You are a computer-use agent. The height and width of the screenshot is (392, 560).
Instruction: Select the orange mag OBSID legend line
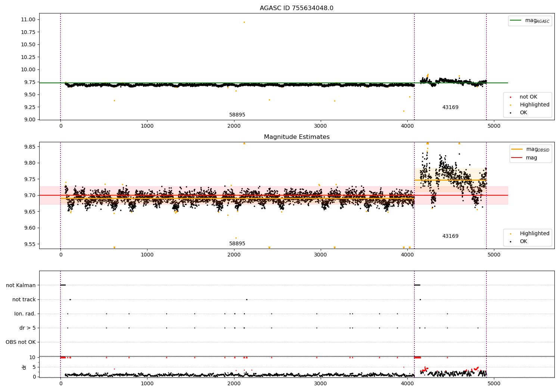517,149
